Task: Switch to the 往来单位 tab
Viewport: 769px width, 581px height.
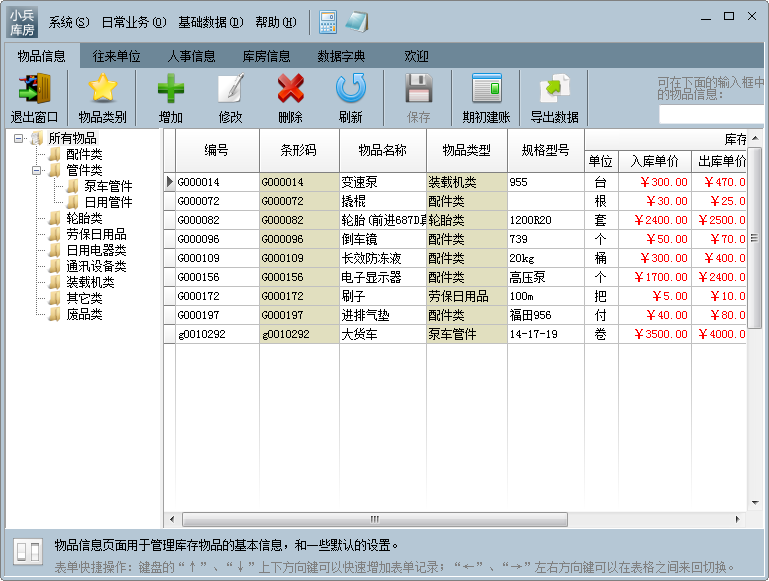Action: pyautogui.click(x=117, y=56)
